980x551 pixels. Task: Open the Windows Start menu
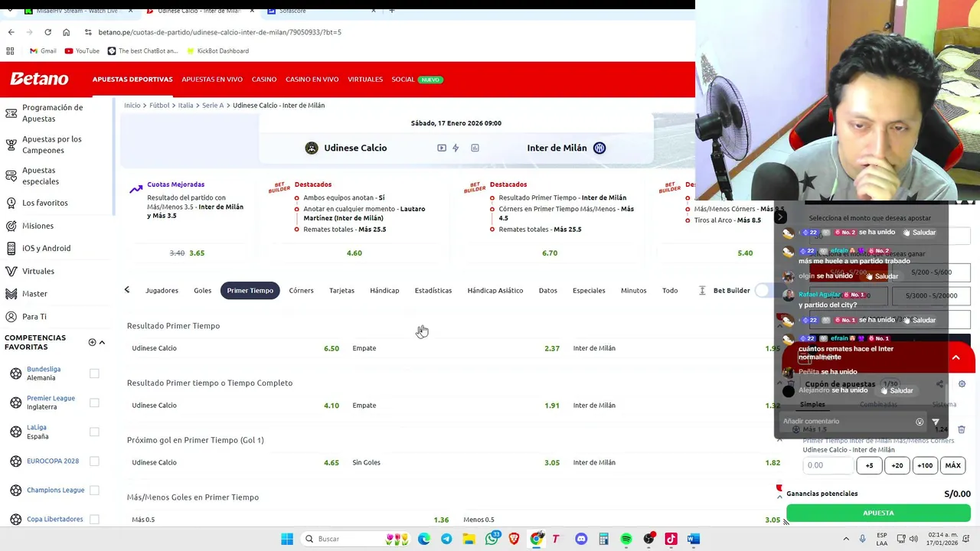click(x=287, y=539)
